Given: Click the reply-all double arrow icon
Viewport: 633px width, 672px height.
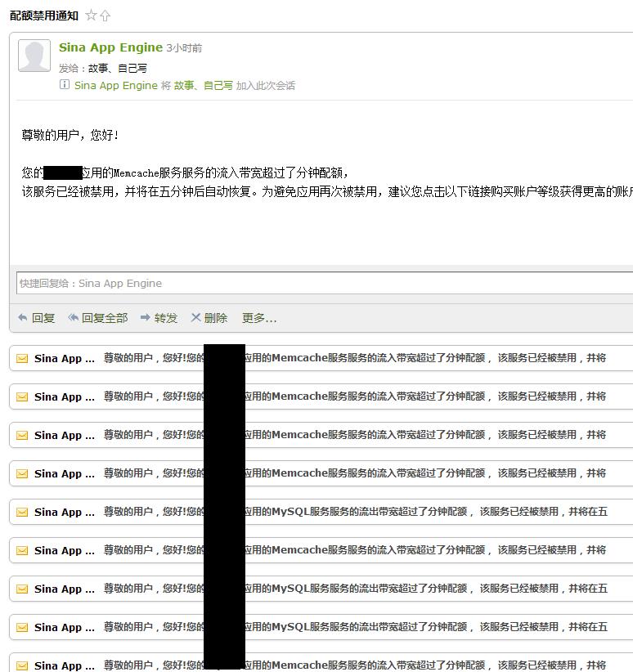Looking at the screenshot, I should [74, 317].
